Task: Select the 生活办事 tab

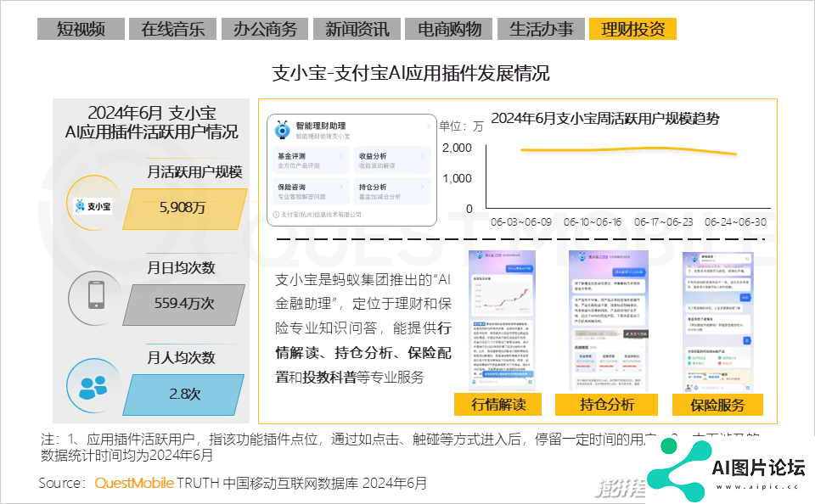Action: point(541,29)
